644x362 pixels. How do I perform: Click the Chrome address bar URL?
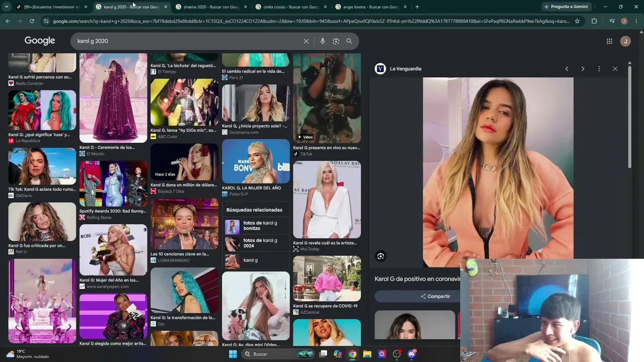tap(311, 21)
